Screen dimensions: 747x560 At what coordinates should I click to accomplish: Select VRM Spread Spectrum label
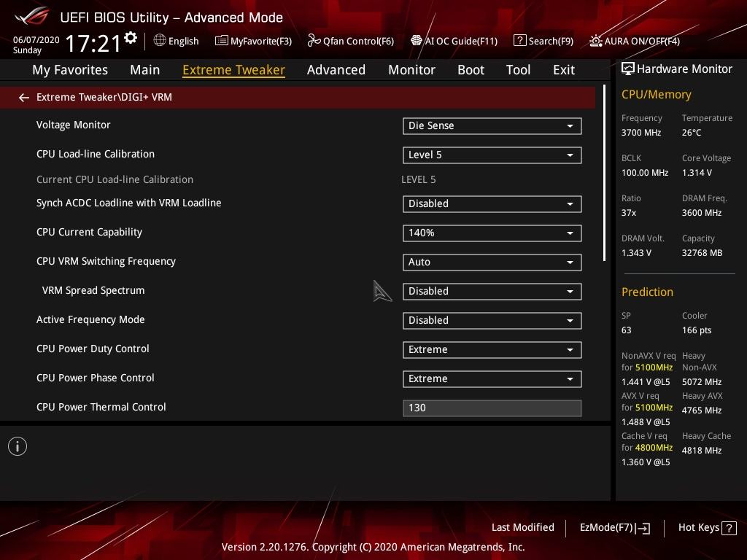click(93, 290)
